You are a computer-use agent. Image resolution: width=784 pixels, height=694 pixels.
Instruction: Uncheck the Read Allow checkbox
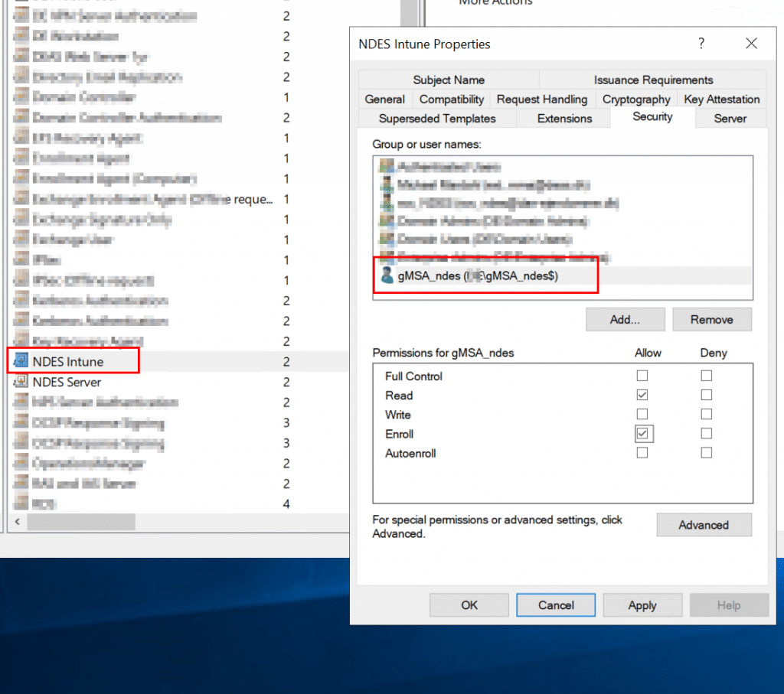(x=642, y=395)
